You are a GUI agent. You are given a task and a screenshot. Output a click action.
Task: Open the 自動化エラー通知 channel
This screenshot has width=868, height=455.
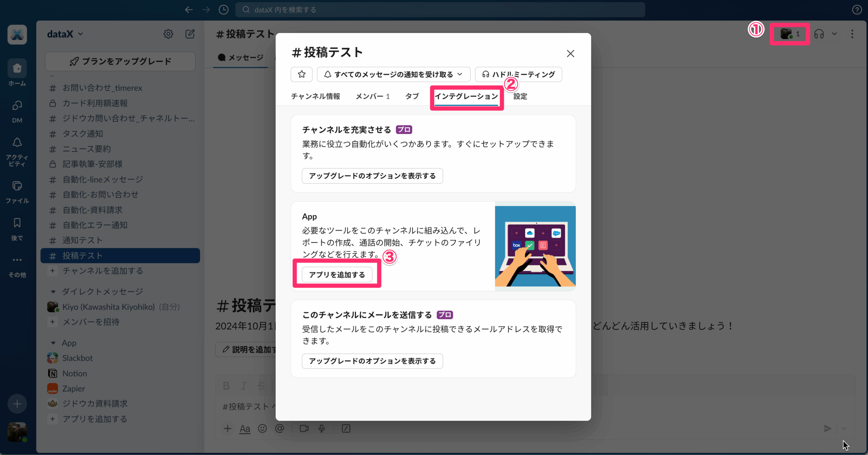pos(120,225)
